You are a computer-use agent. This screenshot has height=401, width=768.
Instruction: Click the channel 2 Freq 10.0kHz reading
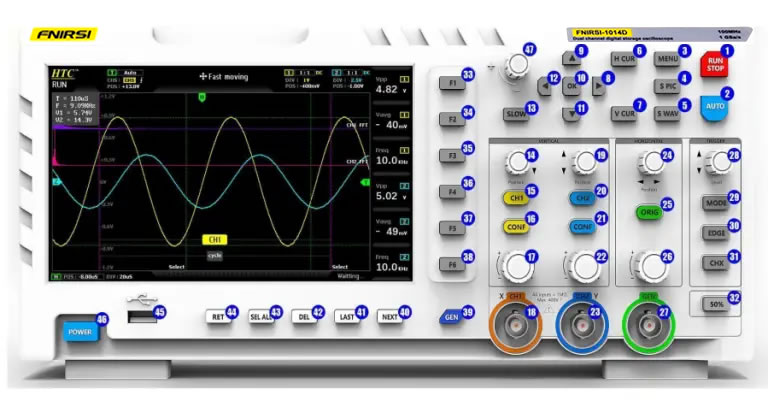click(392, 263)
